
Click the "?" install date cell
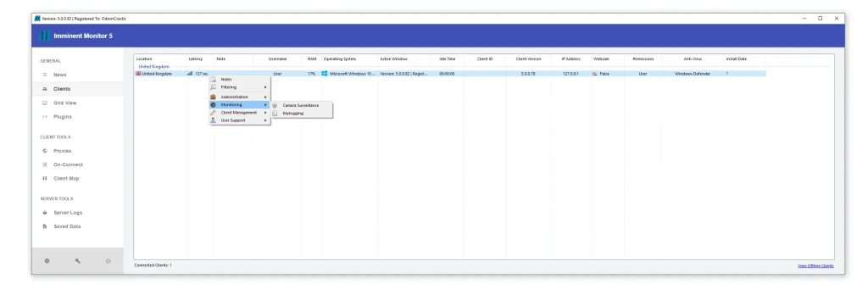(726, 74)
